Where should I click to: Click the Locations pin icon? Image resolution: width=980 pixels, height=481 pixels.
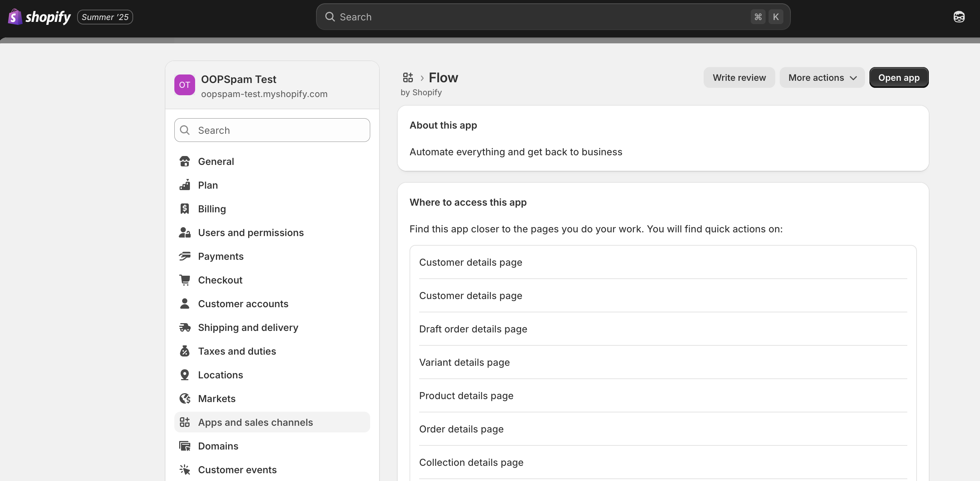[x=184, y=375]
